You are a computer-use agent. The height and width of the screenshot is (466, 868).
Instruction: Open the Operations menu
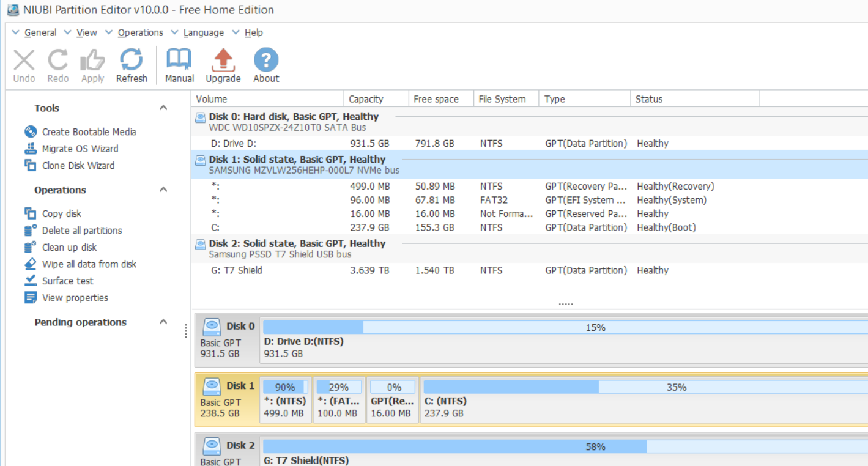click(x=141, y=32)
